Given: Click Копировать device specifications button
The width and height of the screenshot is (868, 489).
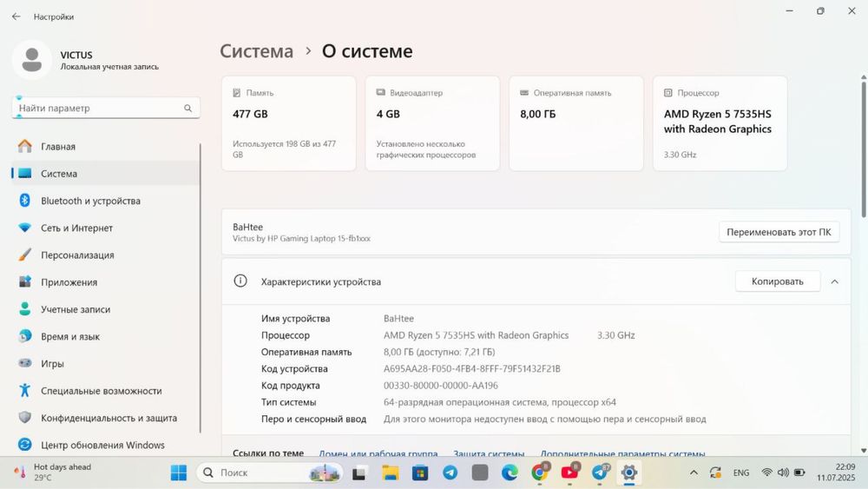Looking at the screenshot, I should (777, 281).
